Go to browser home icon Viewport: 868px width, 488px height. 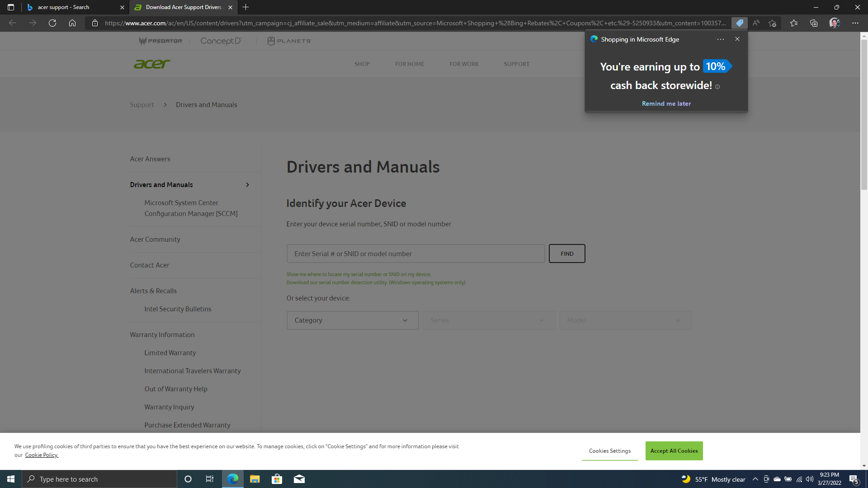[x=72, y=23]
